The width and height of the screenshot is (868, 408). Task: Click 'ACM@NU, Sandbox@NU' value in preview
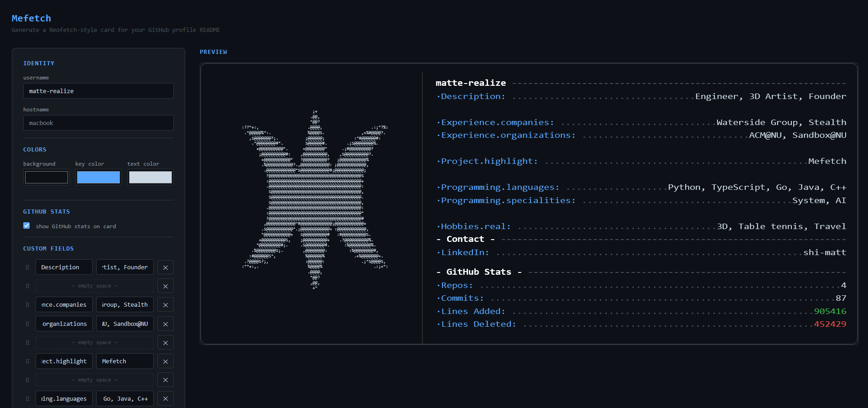pyautogui.click(x=798, y=135)
